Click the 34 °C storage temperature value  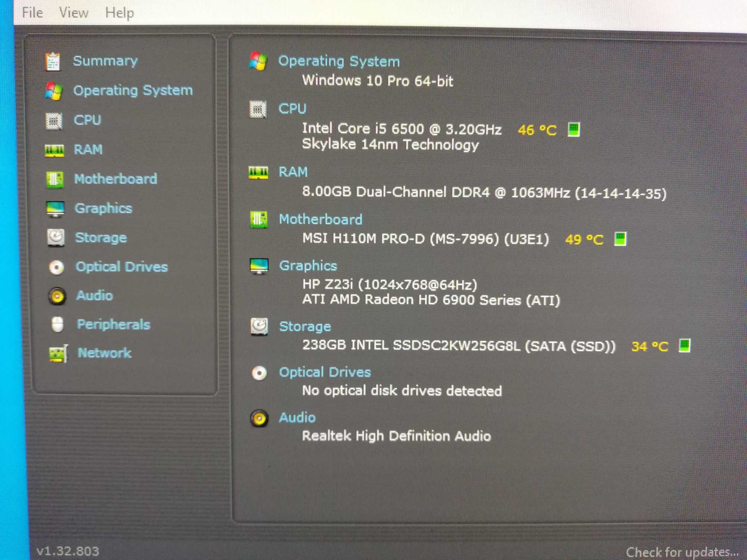coord(650,347)
